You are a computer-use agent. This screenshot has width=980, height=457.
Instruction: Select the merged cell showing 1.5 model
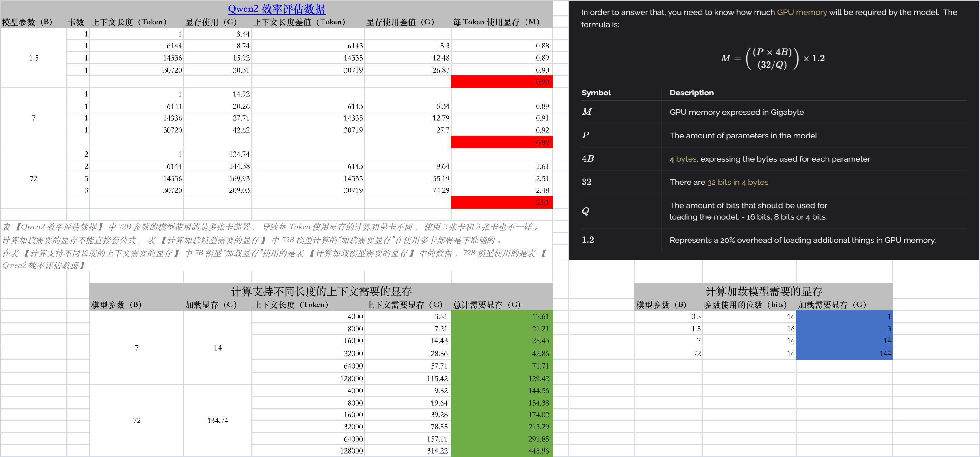(x=34, y=58)
